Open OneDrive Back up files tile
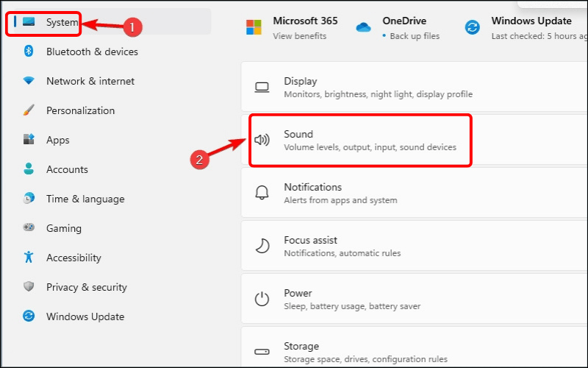Viewport: 588px width, 368px height. point(401,27)
